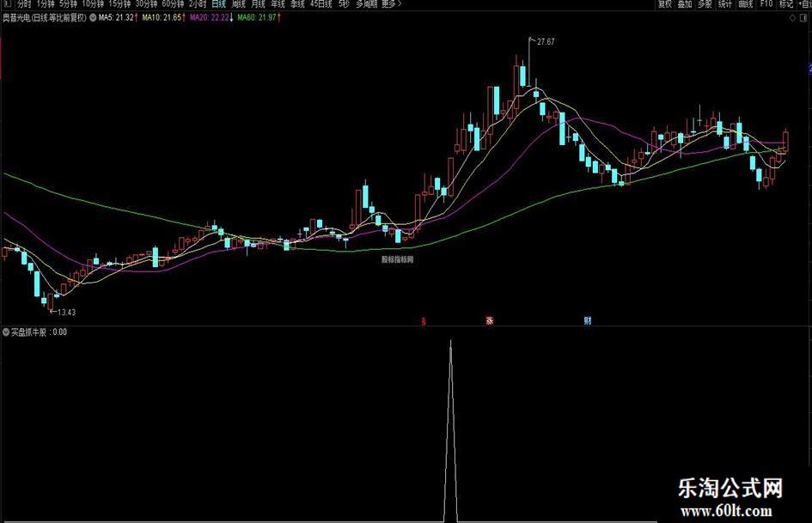812x523 pixels.
Task: Click the white signal spike in indicator panel
Action: [x=450, y=429]
